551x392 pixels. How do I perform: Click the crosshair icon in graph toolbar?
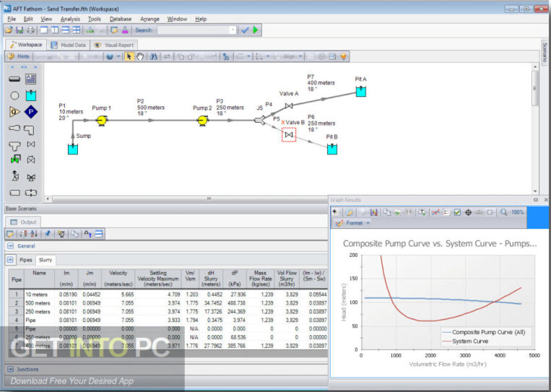pos(468,212)
